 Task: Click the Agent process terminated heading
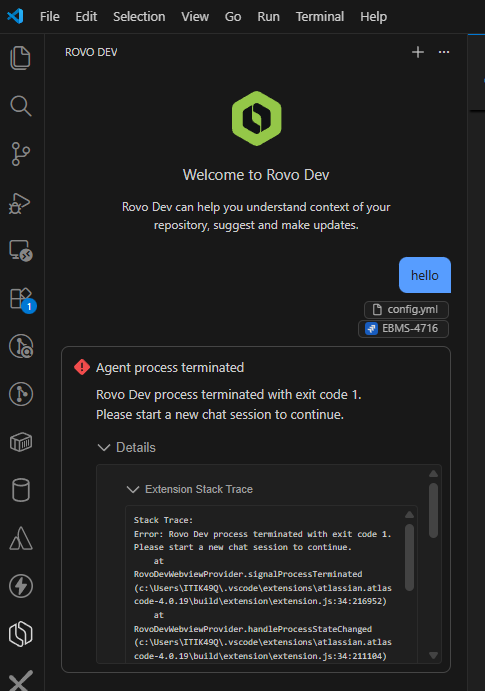click(x=170, y=368)
